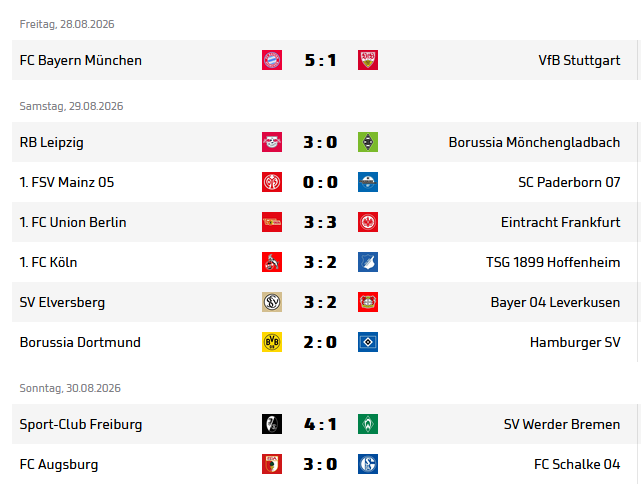
Task: Select the SV Elversberg club logo
Action: click(x=272, y=302)
